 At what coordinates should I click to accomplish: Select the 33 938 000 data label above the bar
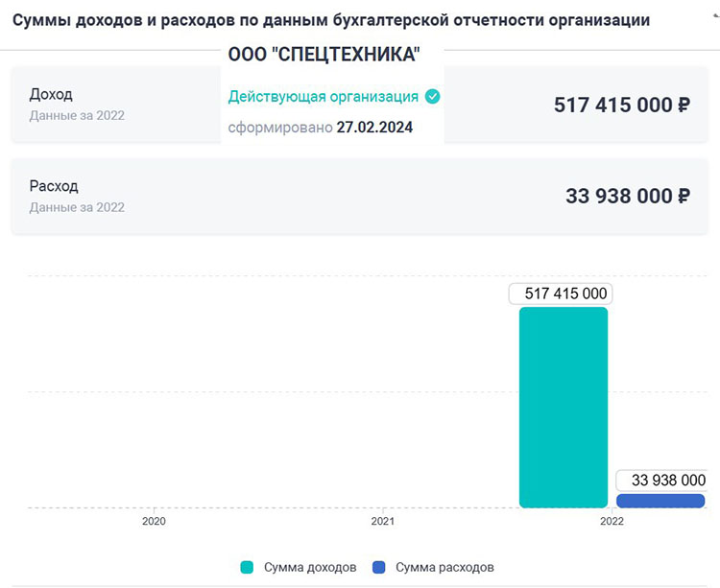(x=661, y=480)
